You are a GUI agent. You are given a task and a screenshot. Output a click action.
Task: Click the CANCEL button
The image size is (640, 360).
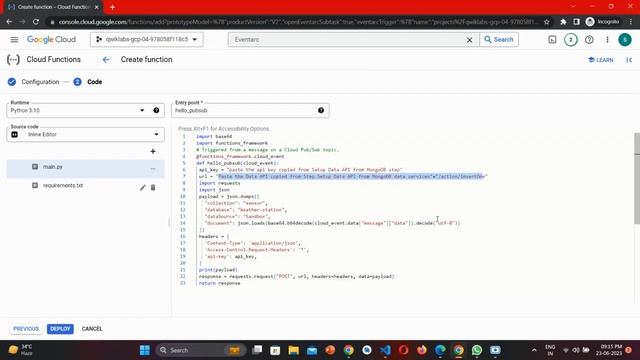tap(92, 329)
